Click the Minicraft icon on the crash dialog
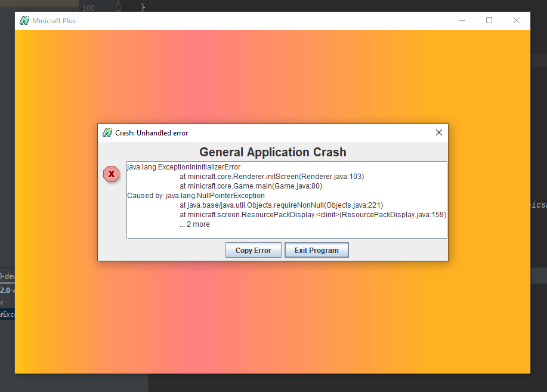Screen dimensions: 547x392 coord(107,132)
